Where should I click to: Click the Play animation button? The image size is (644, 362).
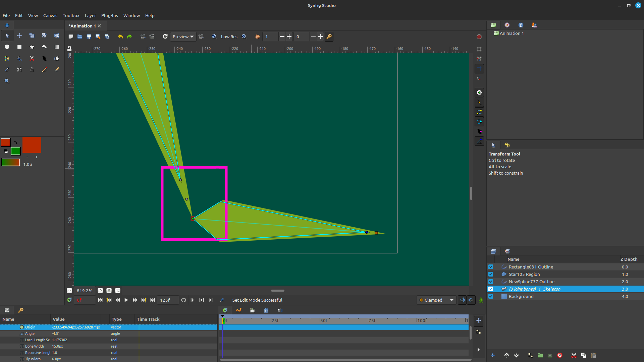pos(126,300)
